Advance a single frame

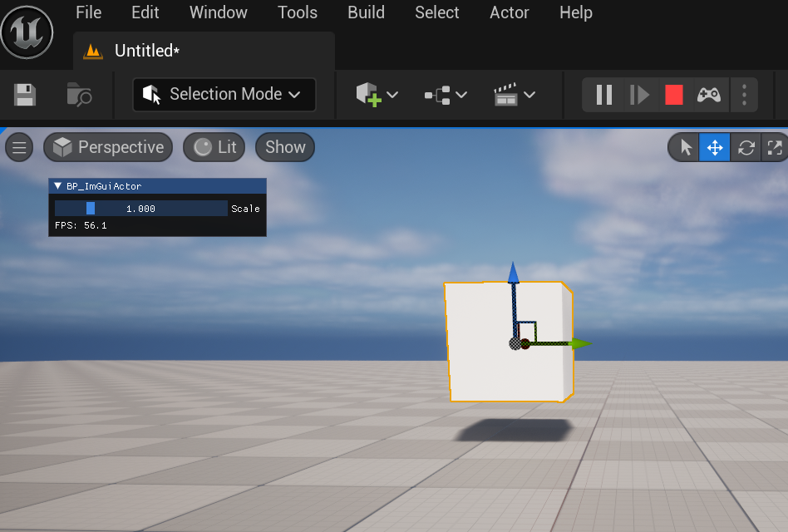point(639,95)
